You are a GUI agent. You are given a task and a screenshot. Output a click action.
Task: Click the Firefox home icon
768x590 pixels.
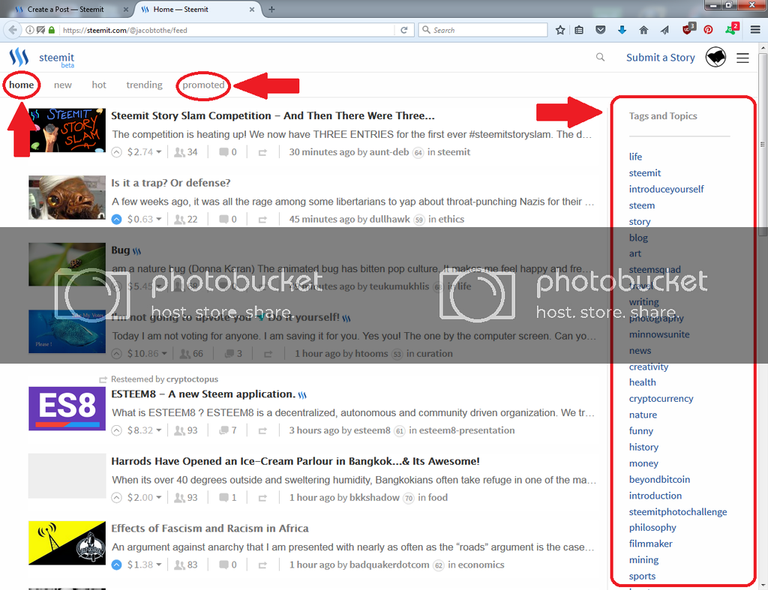point(644,30)
